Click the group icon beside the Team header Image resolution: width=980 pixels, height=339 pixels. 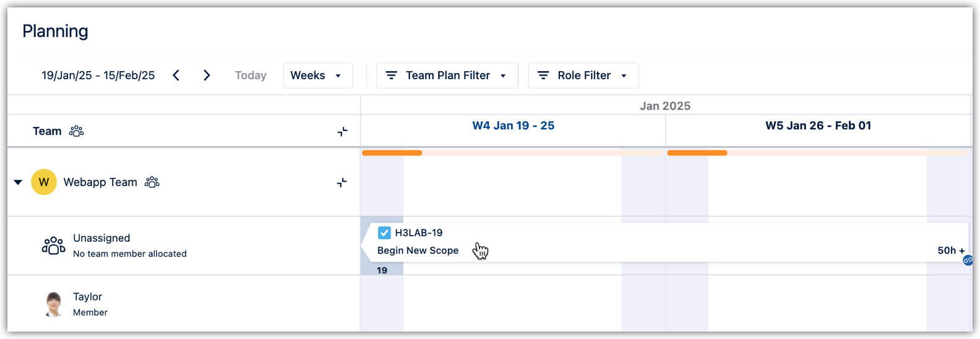(76, 131)
